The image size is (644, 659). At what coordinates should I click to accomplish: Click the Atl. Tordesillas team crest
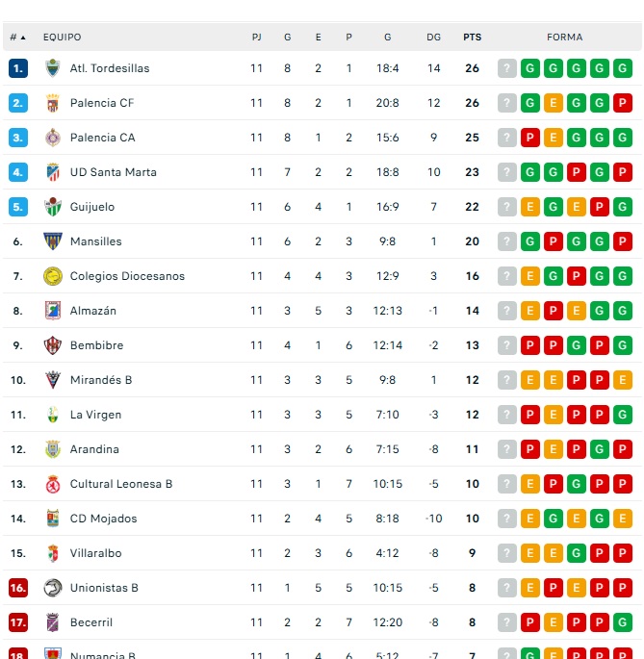tap(53, 68)
